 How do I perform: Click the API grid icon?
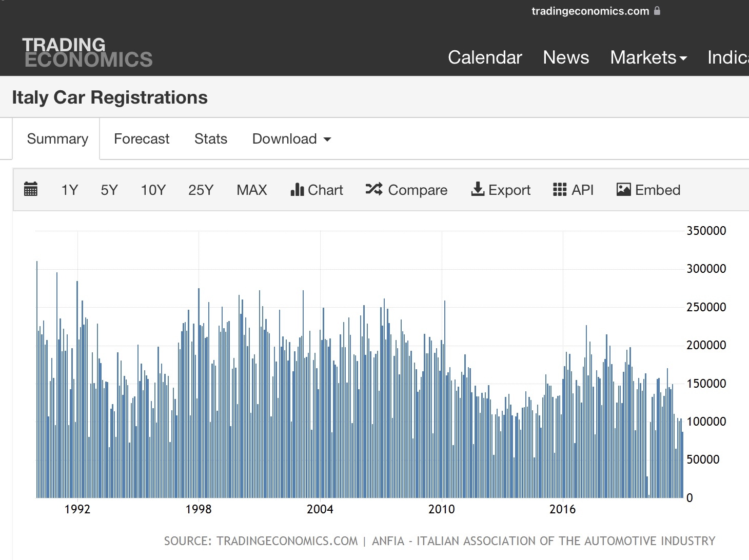pos(560,189)
